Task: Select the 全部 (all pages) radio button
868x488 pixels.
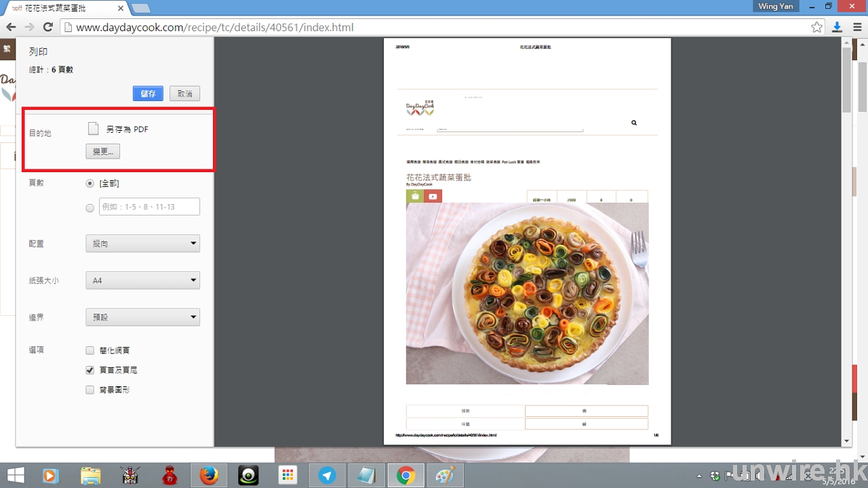Action: click(90, 184)
